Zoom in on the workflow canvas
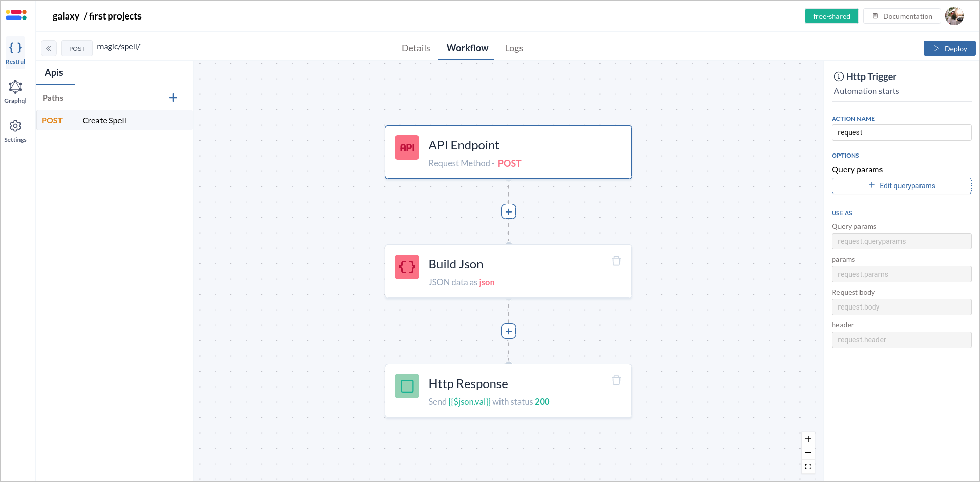 point(808,439)
